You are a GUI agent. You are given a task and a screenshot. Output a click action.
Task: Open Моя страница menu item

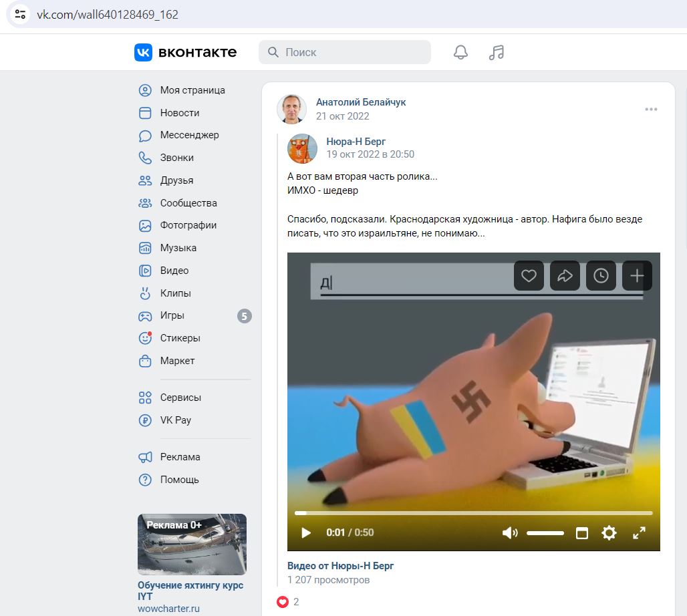coord(192,90)
